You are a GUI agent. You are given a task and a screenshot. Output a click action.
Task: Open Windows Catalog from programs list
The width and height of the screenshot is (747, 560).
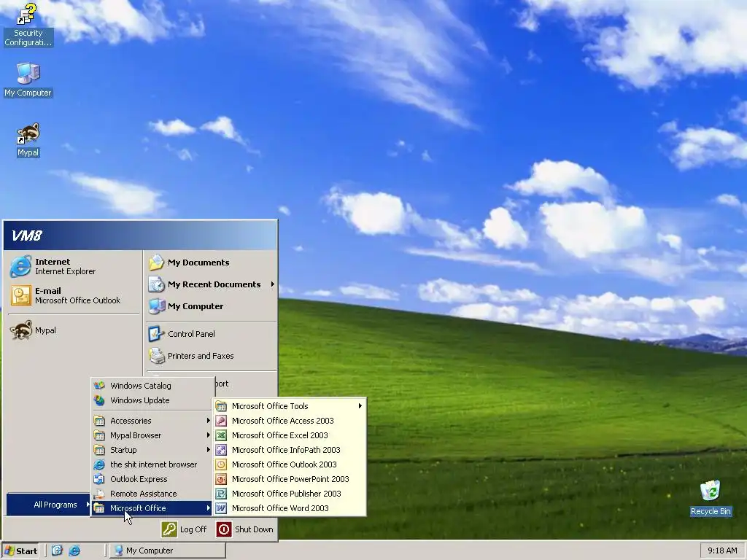coord(152,386)
